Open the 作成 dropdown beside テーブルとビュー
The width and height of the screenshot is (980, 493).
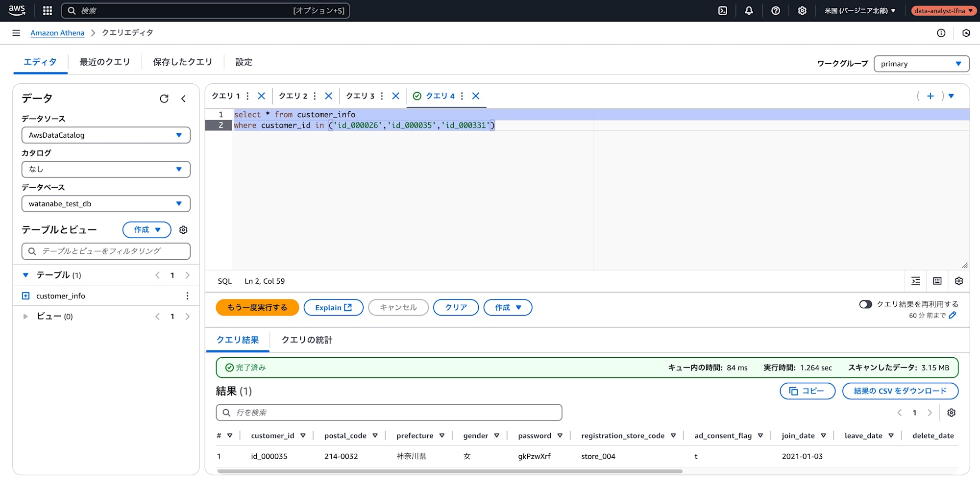tap(147, 230)
